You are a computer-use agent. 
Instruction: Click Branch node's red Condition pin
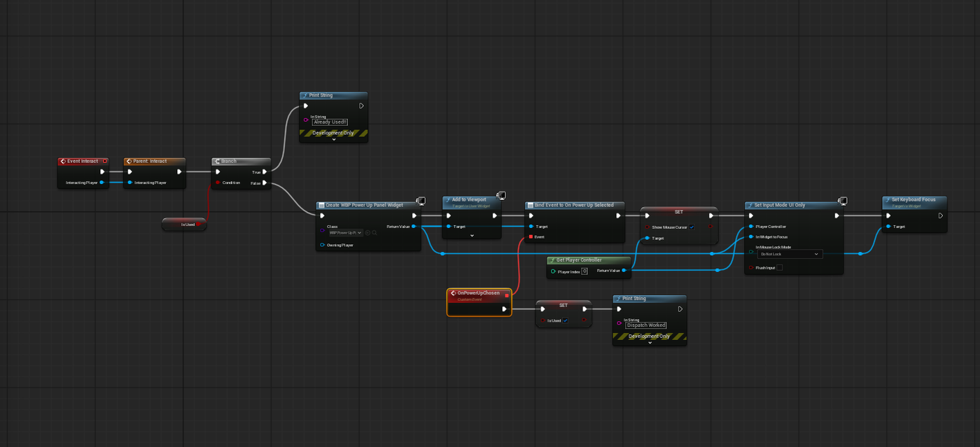[x=218, y=183]
